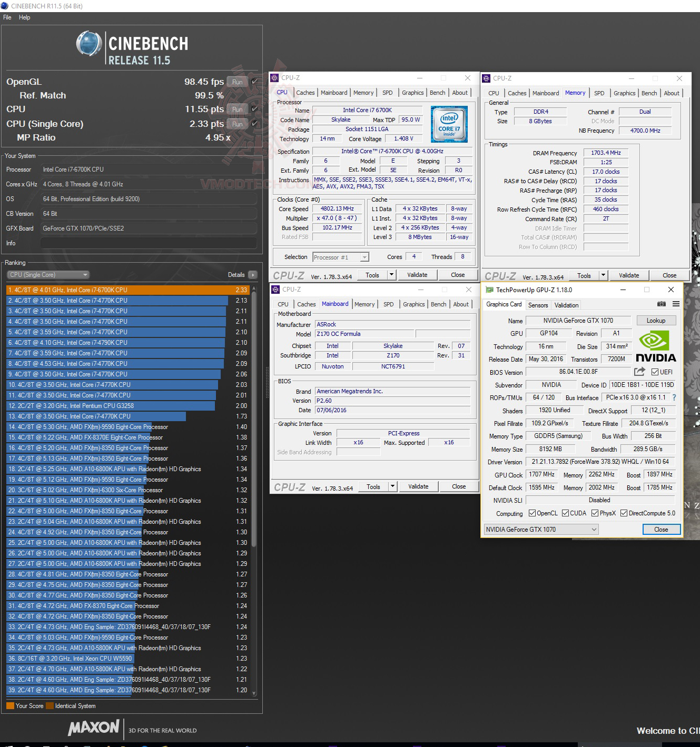Switch to the Sensors tab in GPU-Z
Screen dimensions: 700x747
tap(538, 305)
